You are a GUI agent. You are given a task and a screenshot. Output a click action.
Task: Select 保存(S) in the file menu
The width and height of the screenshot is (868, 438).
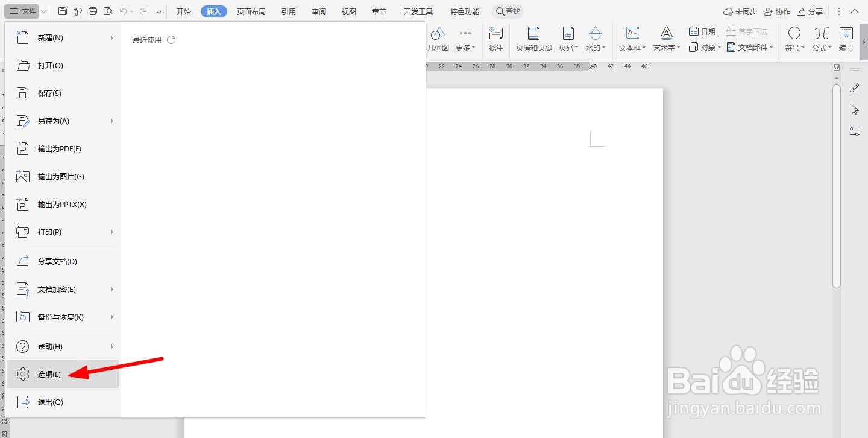coord(63,93)
